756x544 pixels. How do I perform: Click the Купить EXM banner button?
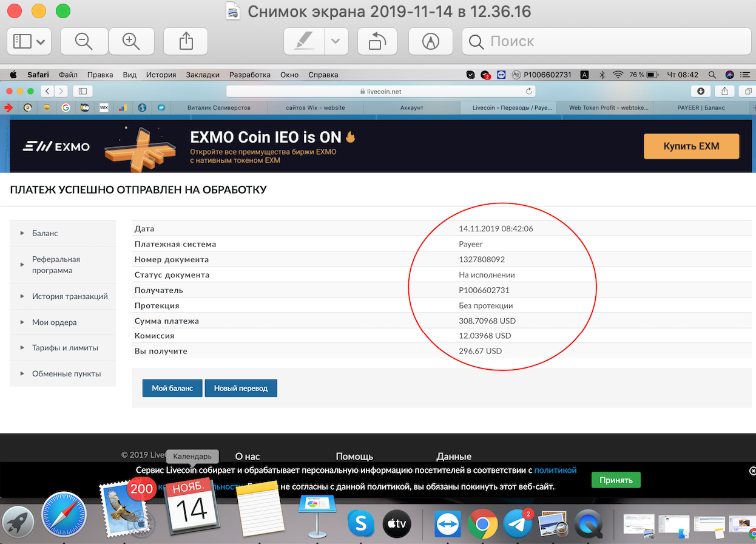point(691,146)
